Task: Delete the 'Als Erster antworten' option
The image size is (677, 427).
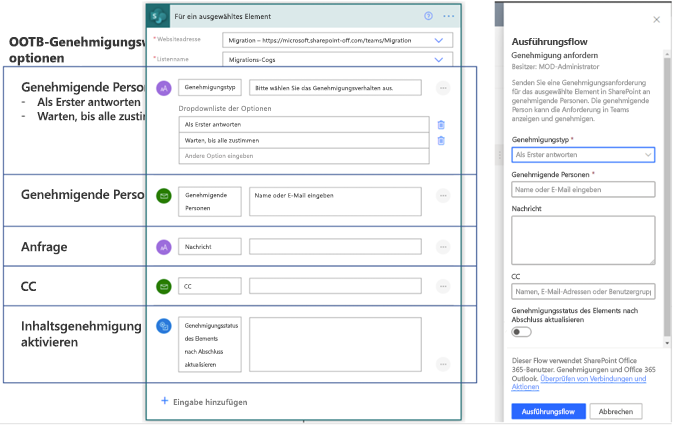Action: [441, 125]
